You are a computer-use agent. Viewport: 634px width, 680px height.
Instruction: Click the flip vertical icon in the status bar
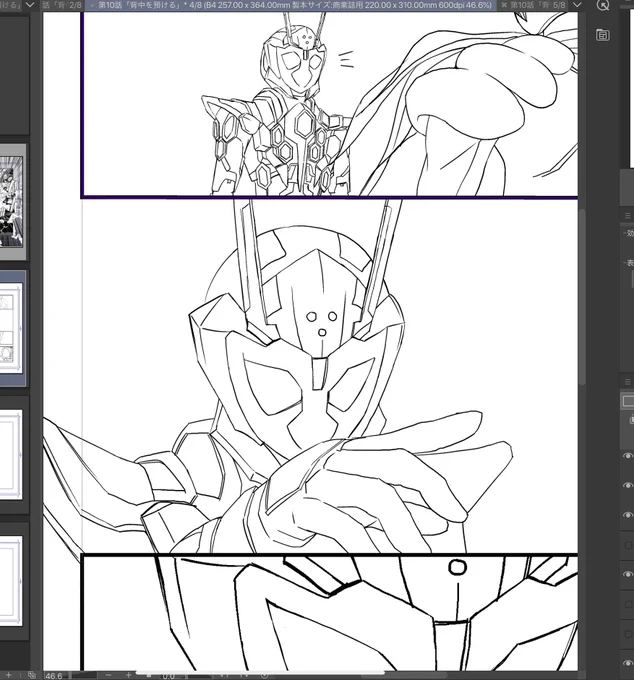point(244,675)
